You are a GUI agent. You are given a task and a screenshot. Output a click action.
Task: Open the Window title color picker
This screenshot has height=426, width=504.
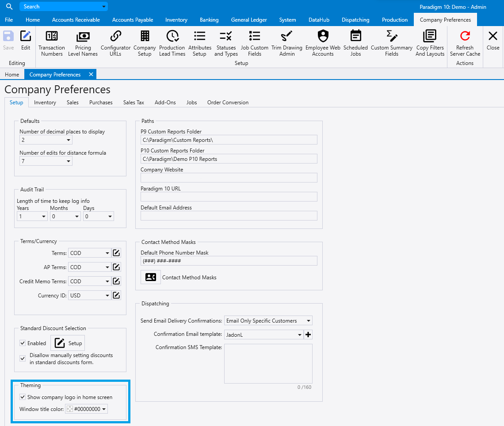[x=87, y=409]
